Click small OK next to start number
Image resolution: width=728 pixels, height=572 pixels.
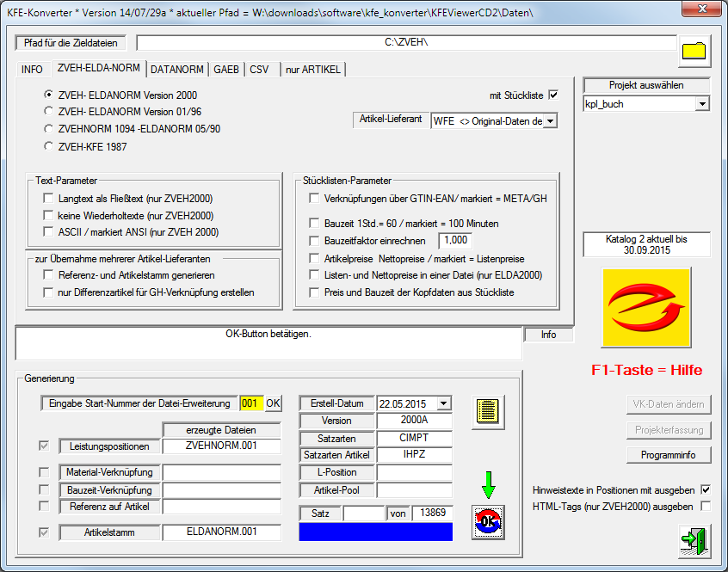273,403
